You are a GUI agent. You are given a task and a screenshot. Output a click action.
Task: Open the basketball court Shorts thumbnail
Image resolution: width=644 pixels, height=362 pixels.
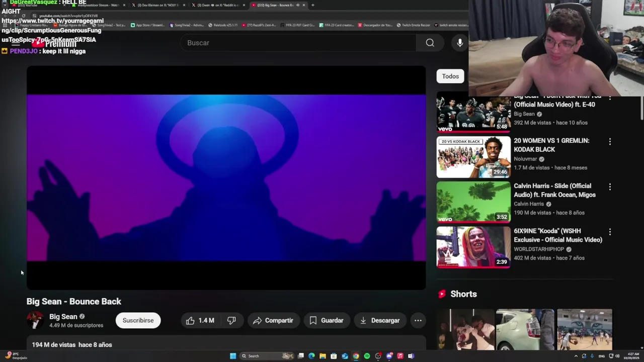tap(584, 330)
